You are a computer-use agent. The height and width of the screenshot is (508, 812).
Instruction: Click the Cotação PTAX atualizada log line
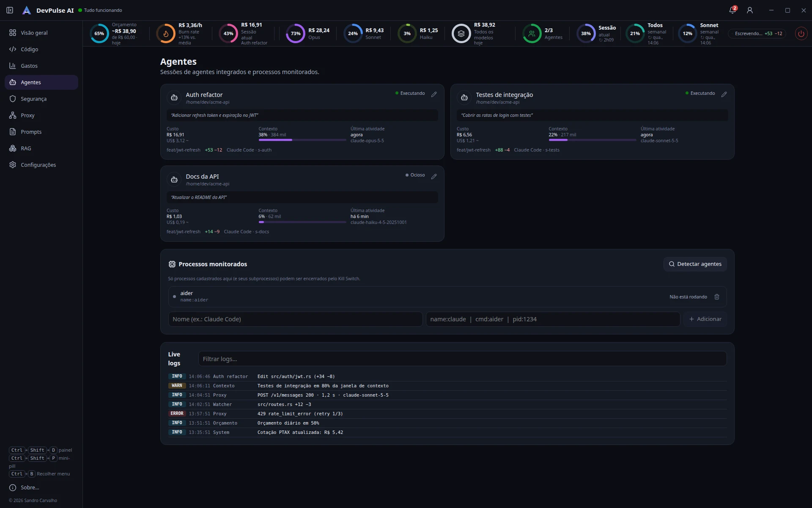coord(447,432)
